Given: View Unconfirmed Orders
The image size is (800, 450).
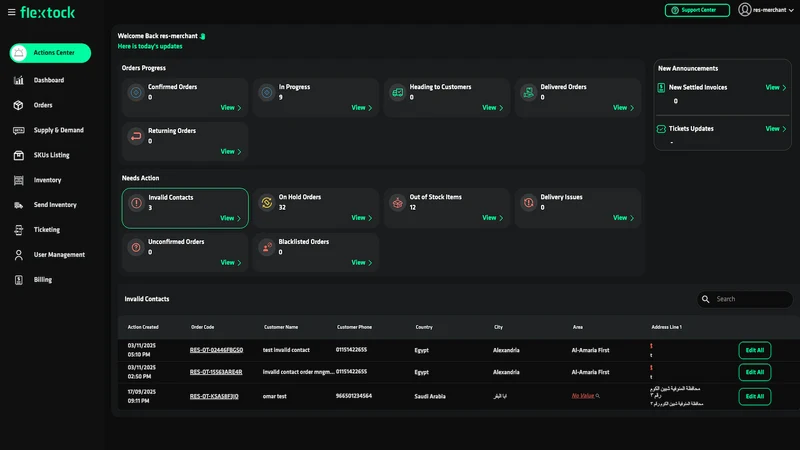Looking at the screenshot, I should tap(231, 263).
